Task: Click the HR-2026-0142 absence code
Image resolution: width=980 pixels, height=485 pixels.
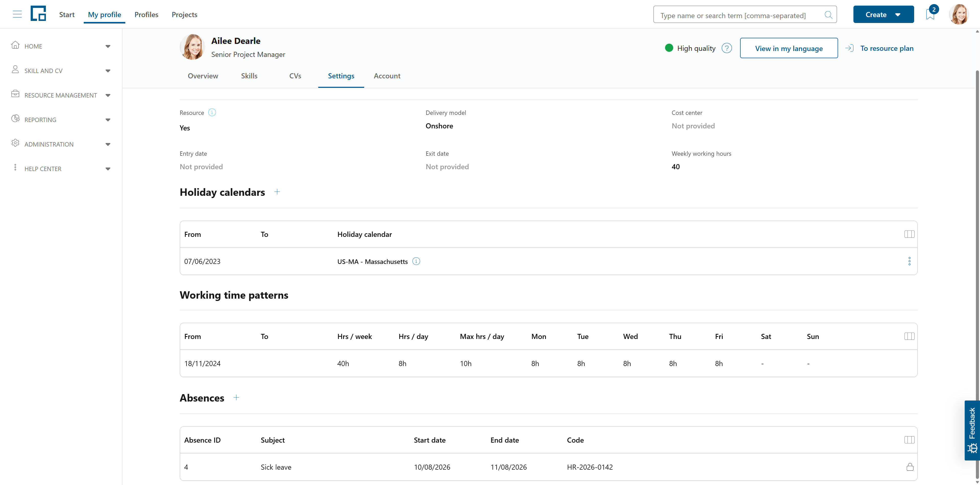Action: tap(590, 467)
